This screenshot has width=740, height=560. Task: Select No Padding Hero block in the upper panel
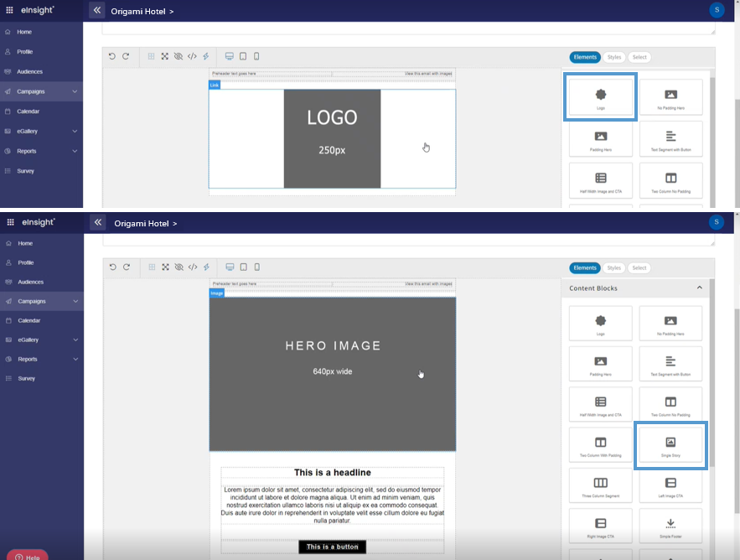[670, 96]
